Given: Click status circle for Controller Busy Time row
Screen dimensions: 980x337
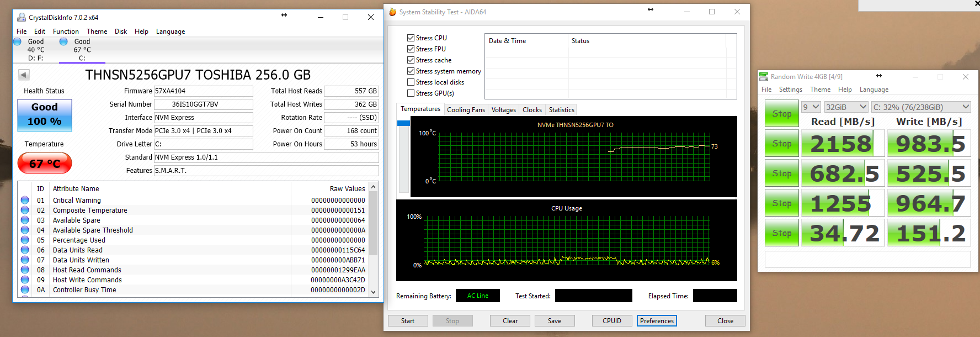Looking at the screenshot, I should tap(25, 289).
